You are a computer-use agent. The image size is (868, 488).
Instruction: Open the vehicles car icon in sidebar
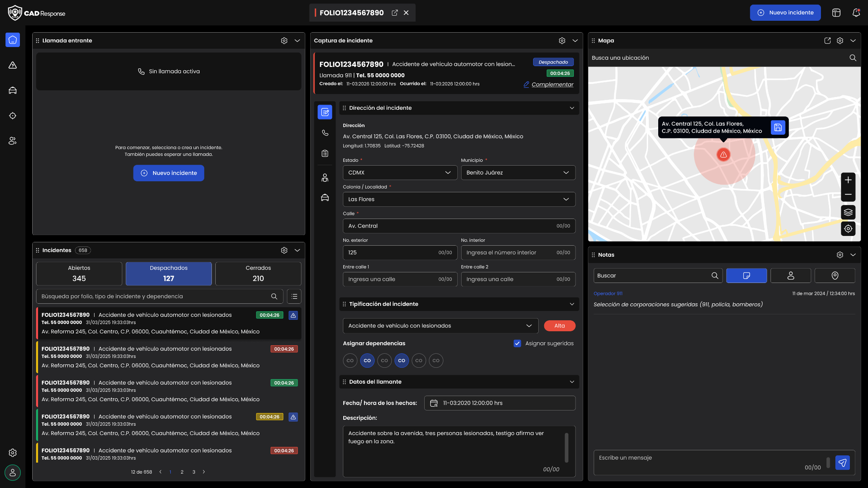(x=13, y=90)
